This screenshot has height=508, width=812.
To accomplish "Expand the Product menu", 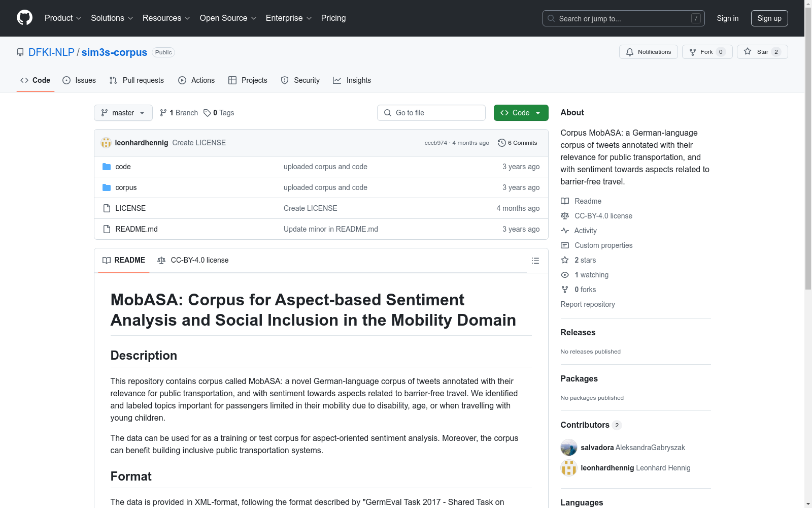I will click(x=63, y=18).
